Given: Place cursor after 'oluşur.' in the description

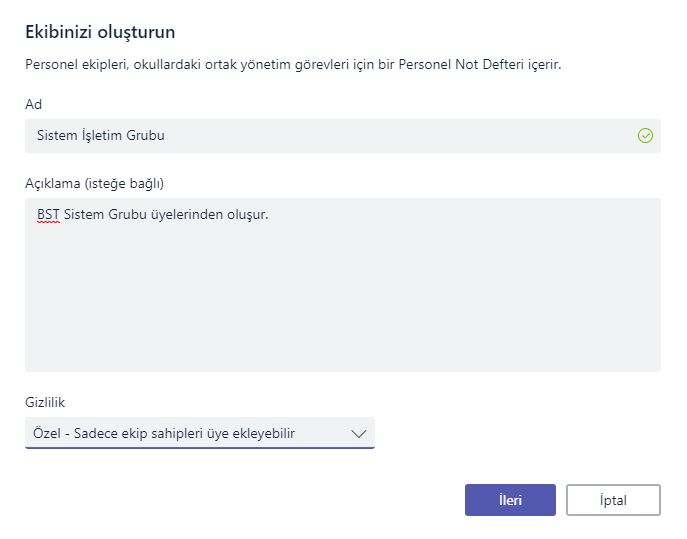Looking at the screenshot, I should (269, 215).
